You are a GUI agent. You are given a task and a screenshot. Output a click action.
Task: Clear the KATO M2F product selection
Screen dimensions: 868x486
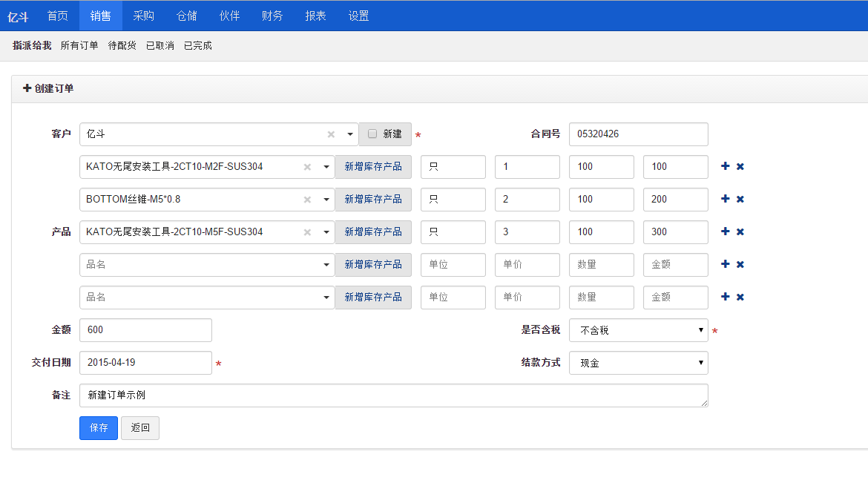[x=307, y=167]
